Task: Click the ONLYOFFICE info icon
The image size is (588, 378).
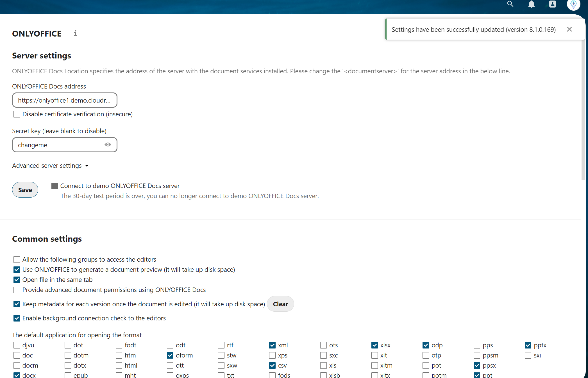Action: 75,33
